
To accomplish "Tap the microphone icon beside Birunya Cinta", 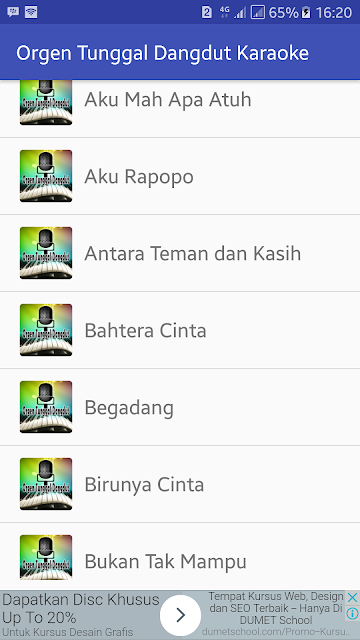I will click(46, 484).
